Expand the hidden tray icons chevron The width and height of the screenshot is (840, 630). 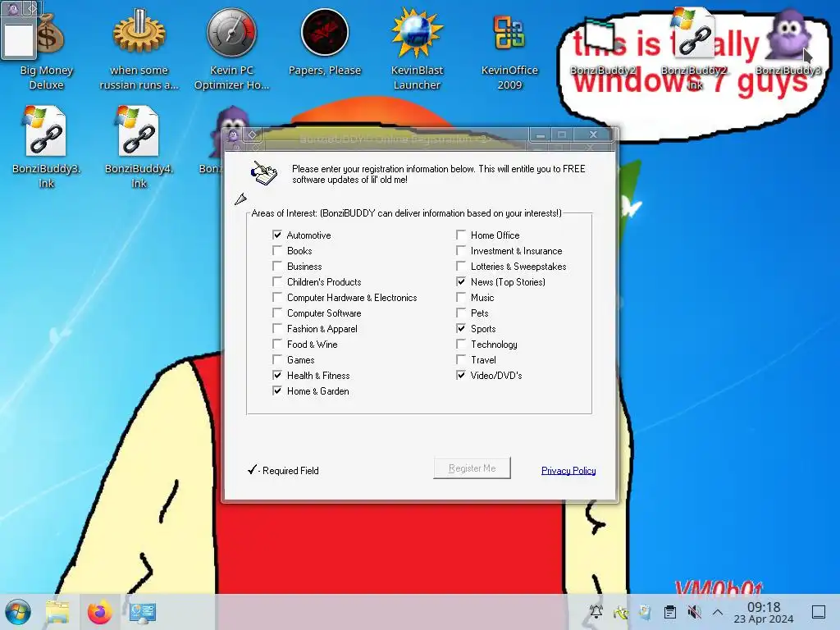point(718,612)
